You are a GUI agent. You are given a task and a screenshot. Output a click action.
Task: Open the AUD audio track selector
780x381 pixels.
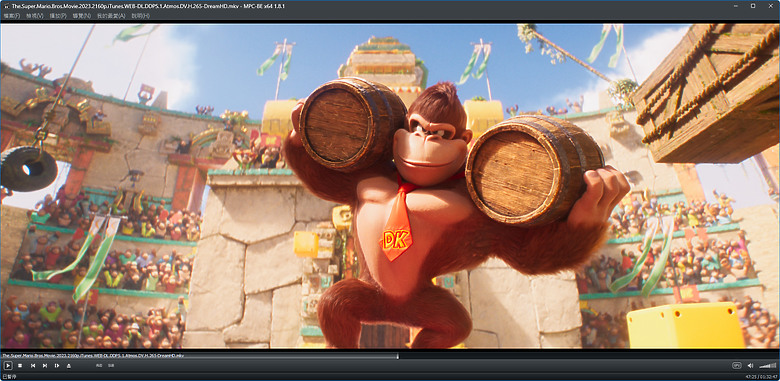99,366
